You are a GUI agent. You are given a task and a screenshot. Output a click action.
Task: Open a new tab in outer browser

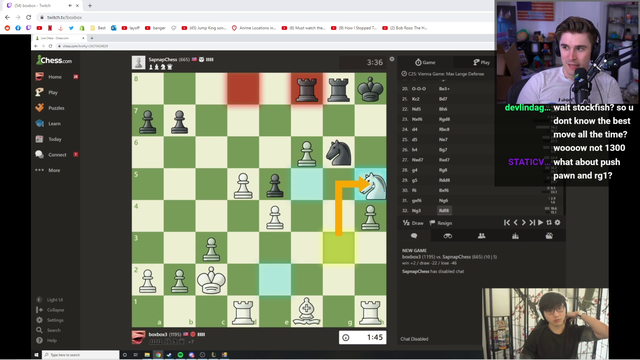(90, 6)
